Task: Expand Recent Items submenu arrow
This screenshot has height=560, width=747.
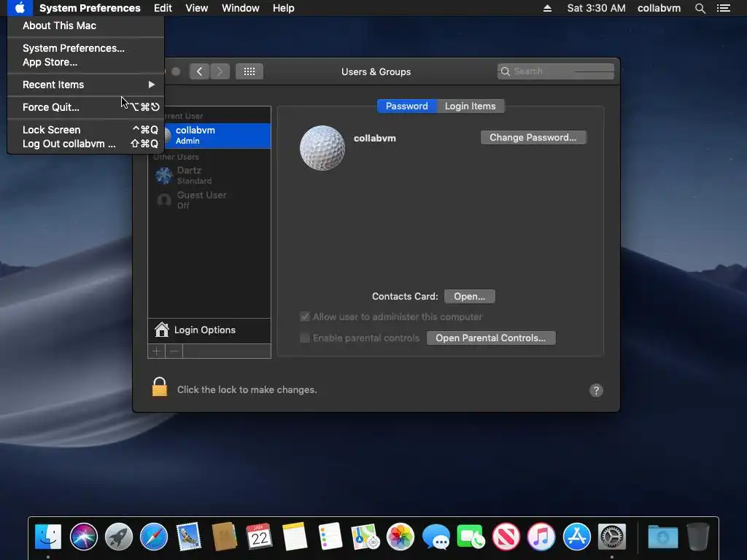Action: click(x=151, y=85)
